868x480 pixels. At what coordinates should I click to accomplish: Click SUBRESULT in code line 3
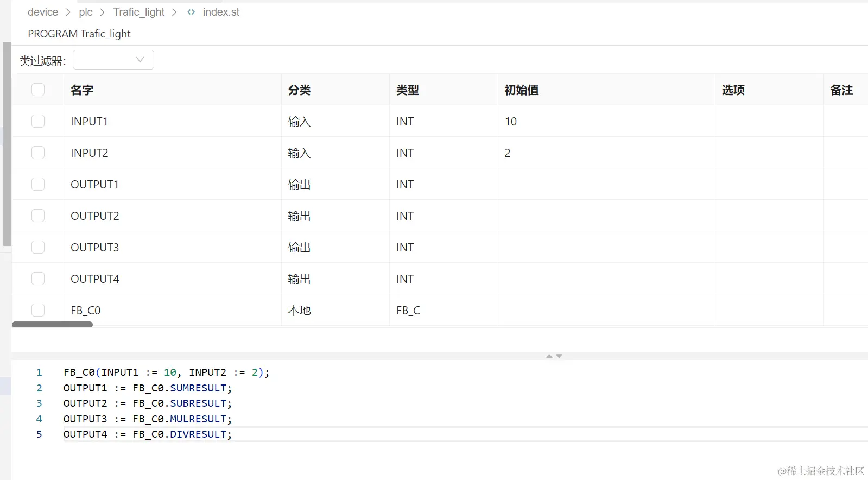click(198, 403)
